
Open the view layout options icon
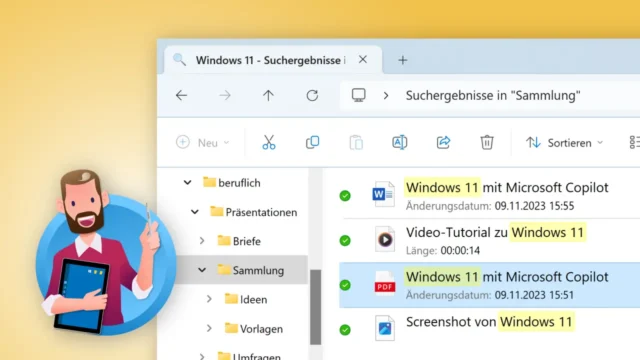634,142
